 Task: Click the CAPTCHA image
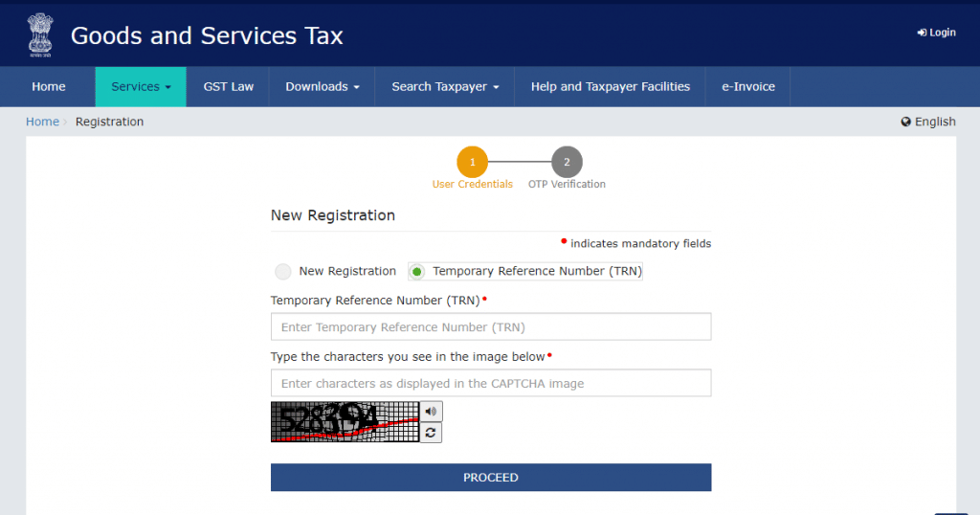click(345, 422)
